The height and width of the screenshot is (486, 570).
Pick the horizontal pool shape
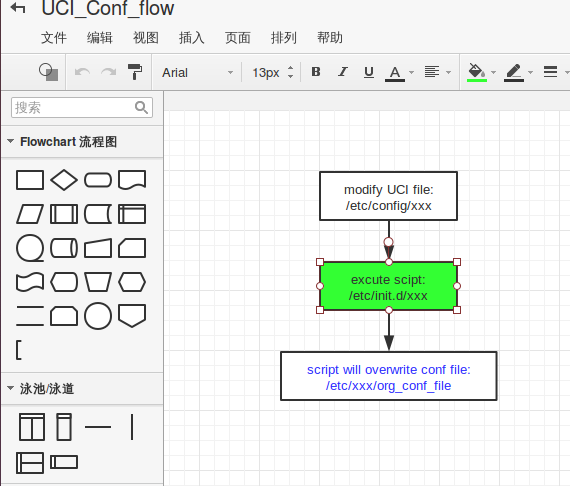point(30,463)
